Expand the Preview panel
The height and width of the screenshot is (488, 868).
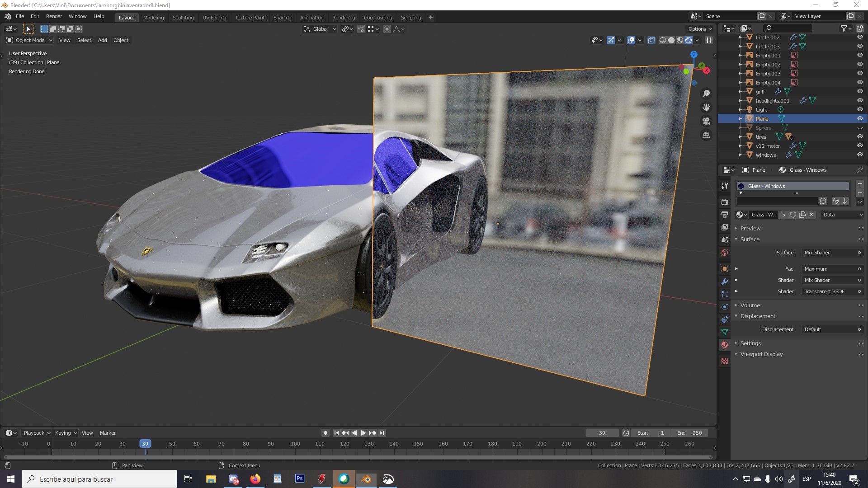click(750, 228)
